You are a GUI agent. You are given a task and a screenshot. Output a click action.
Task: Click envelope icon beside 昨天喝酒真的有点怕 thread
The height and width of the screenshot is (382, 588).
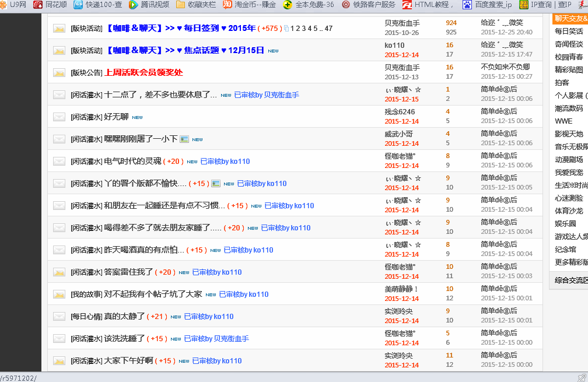[59, 250]
